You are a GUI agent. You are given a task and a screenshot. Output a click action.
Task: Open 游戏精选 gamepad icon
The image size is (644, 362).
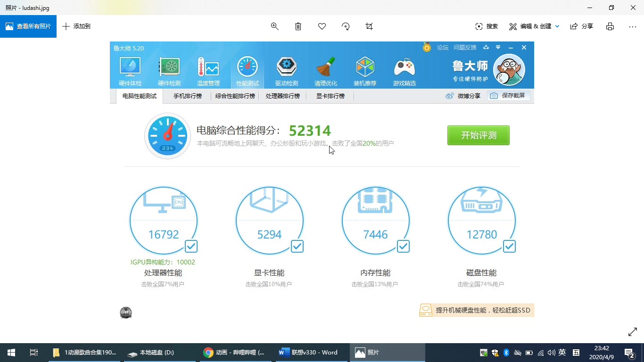pyautogui.click(x=405, y=71)
